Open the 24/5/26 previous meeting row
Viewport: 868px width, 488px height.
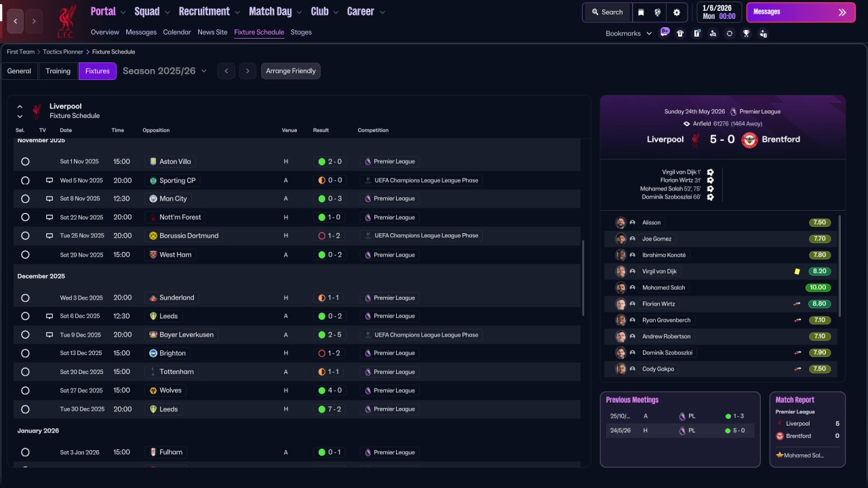680,430
